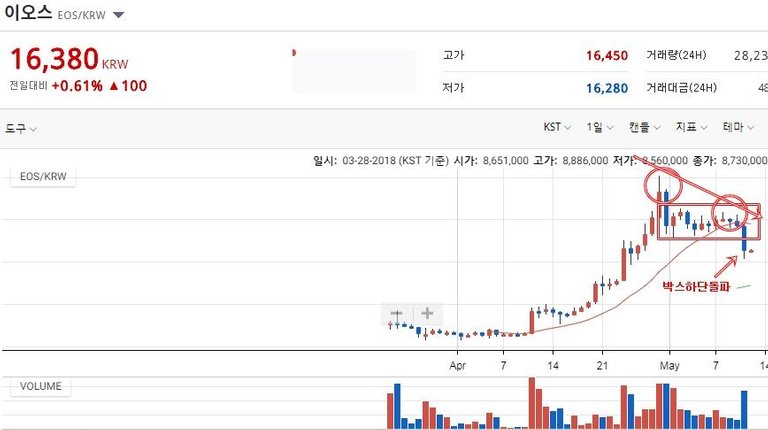Open the 1일 interval dropdown
The height and width of the screenshot is (430, 768).
point(600,127)
